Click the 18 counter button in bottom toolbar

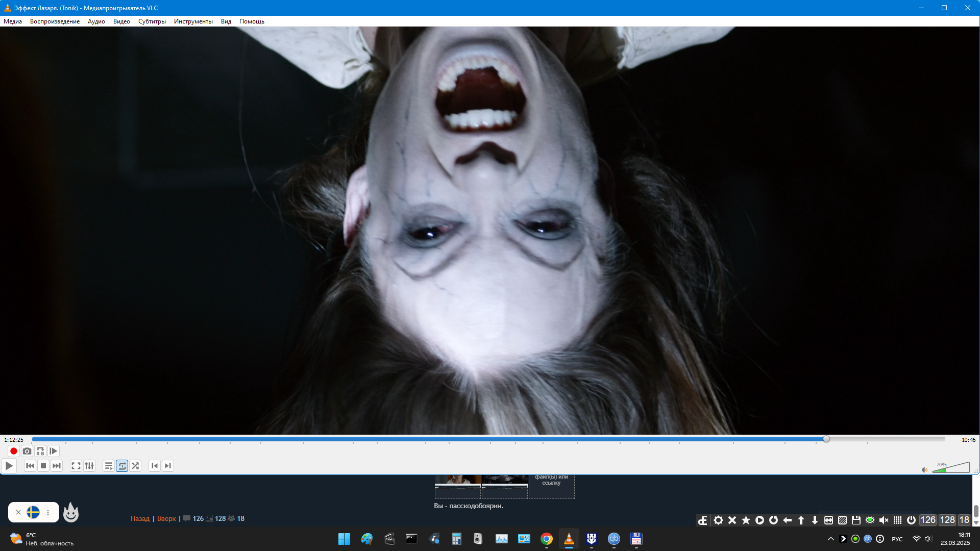point(964,520)
